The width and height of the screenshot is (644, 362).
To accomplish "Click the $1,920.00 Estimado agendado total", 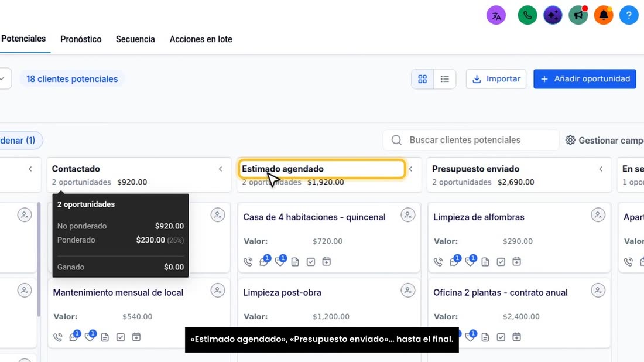I will [326, 182].
